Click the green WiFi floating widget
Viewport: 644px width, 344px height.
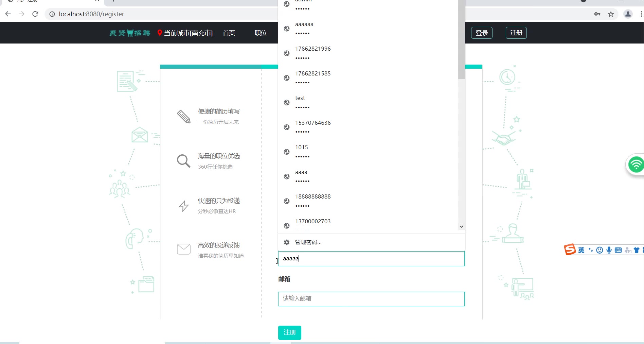(x=635, y=165)
